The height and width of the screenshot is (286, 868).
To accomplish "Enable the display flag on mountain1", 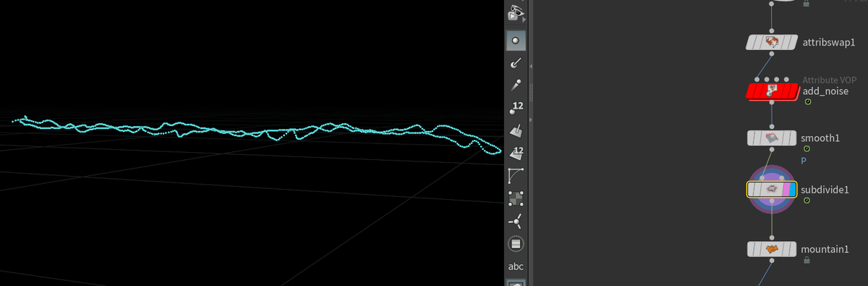I will click(x=792, y=249).
